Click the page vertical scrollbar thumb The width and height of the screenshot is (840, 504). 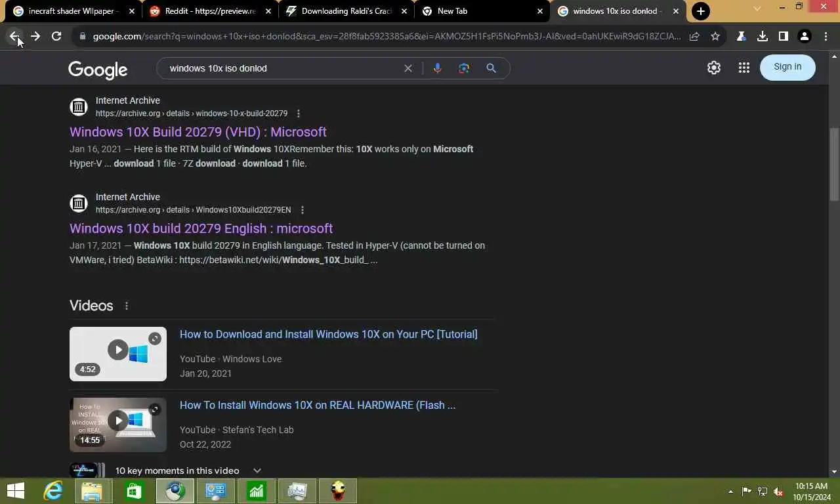coord(834,164)
